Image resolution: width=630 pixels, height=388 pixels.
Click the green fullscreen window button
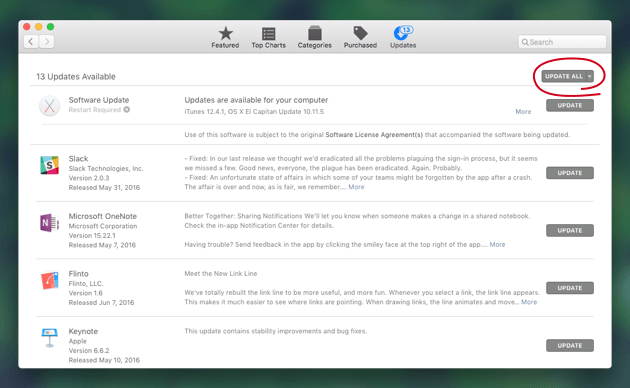coord(50,27)
